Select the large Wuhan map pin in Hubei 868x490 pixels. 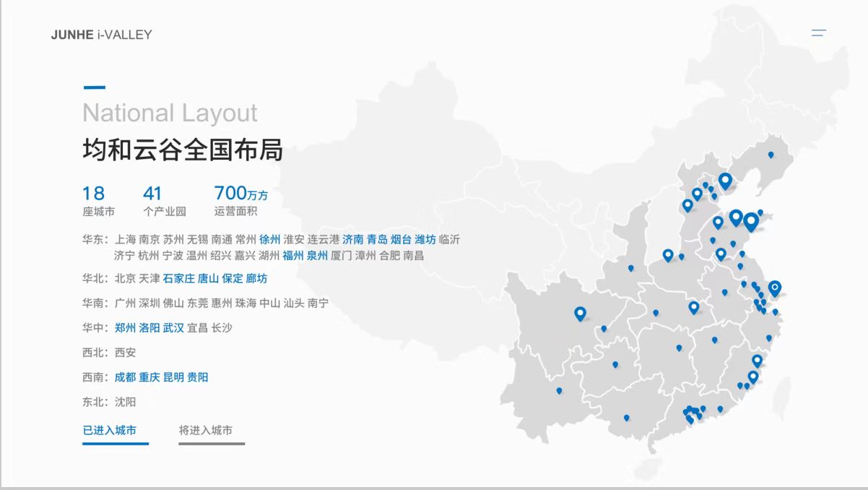[694, 307]
